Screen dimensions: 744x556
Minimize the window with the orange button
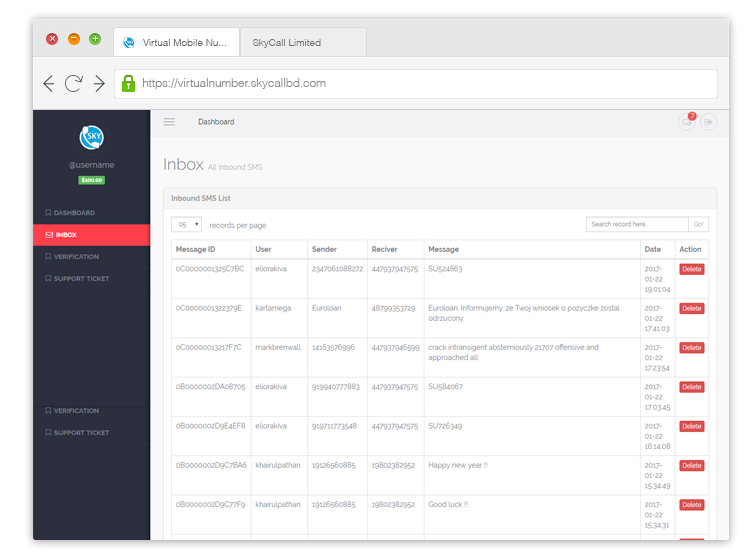74,39
